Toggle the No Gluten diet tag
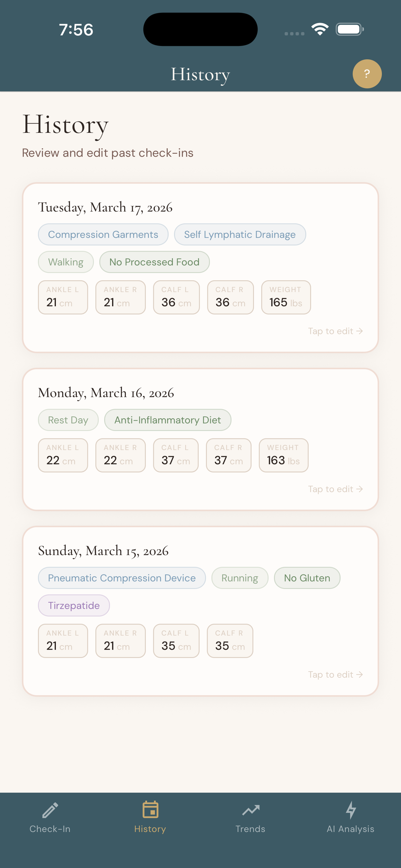Viewport: 401px width, 868px height. pos(307,577)
